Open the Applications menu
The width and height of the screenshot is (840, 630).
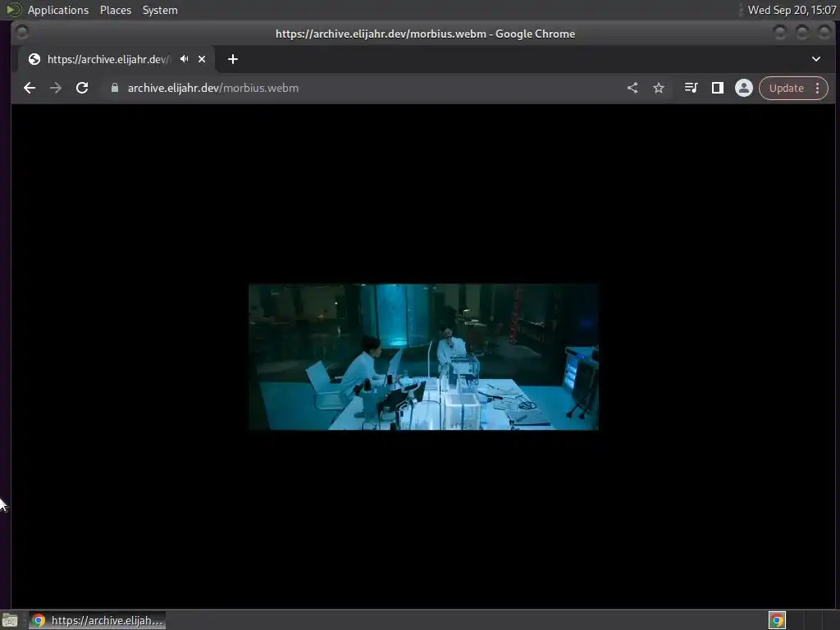pos(58,10)
